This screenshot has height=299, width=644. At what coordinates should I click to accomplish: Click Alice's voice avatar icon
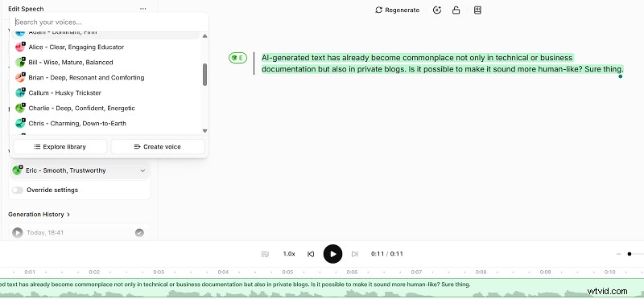tap(21, 47)
